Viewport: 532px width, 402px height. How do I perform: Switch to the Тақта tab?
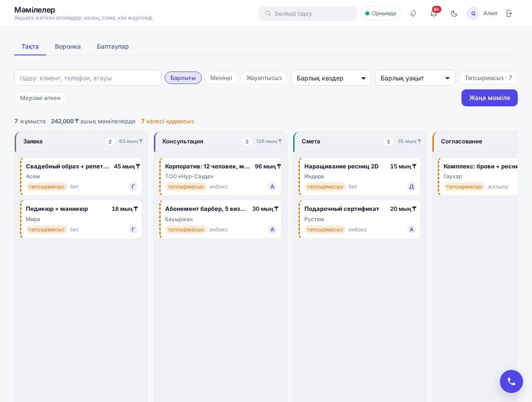coord(30,46)
